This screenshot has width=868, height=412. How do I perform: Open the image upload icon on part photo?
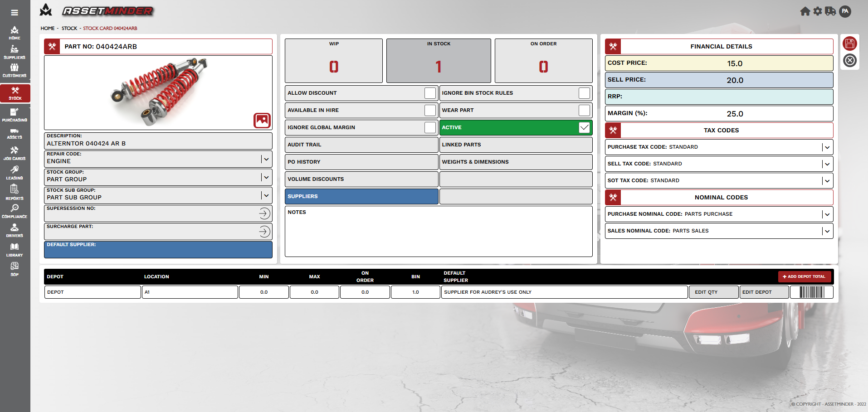coord(262,121)
